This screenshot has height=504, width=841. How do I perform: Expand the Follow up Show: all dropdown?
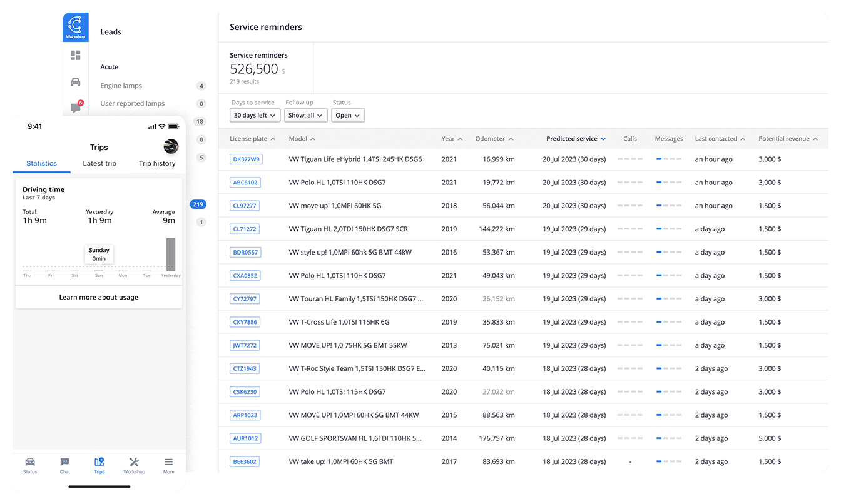click(x=305, y=116)
